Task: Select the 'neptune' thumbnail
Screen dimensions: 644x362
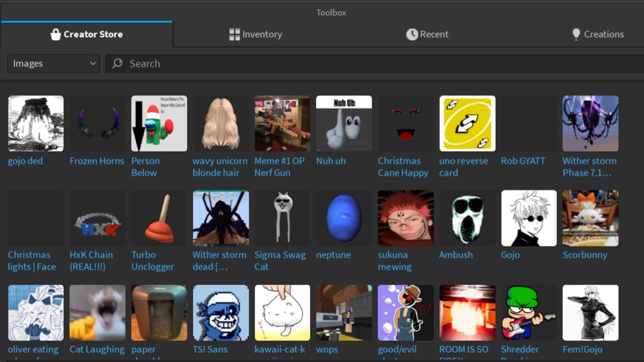Action: [x=343, y=218]
